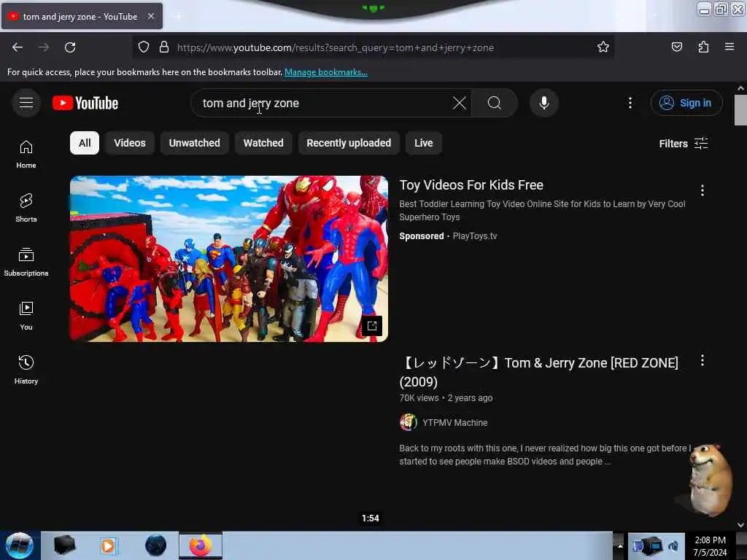This screenshot has height=560, width=747.
Task: Select the Recently uploaded filter chip
Action: click(349, 143)
